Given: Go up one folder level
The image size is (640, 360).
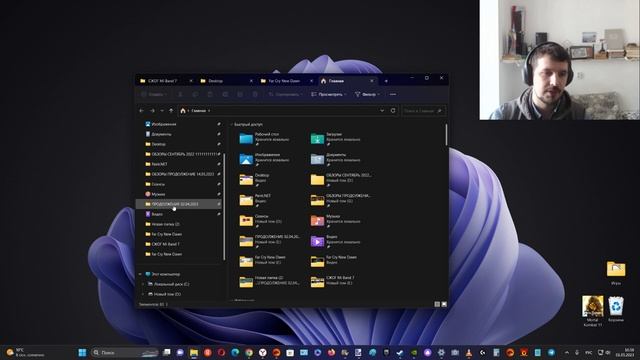Looking at the screenshot, I should click(x=171, y=111).
